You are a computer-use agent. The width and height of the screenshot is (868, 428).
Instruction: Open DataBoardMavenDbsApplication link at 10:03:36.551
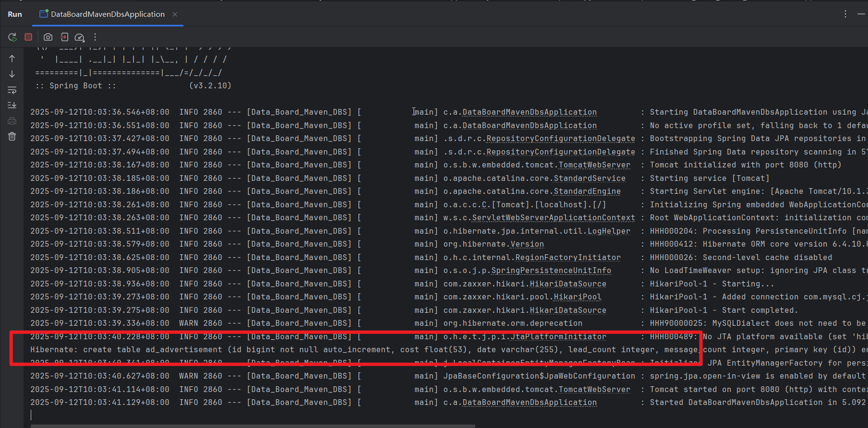(x=529, y=125)
